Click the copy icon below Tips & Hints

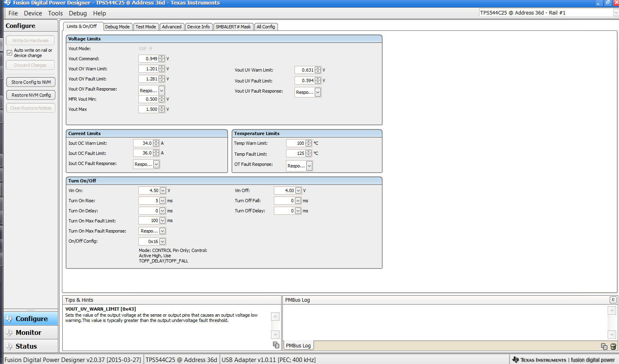point(276,345)
